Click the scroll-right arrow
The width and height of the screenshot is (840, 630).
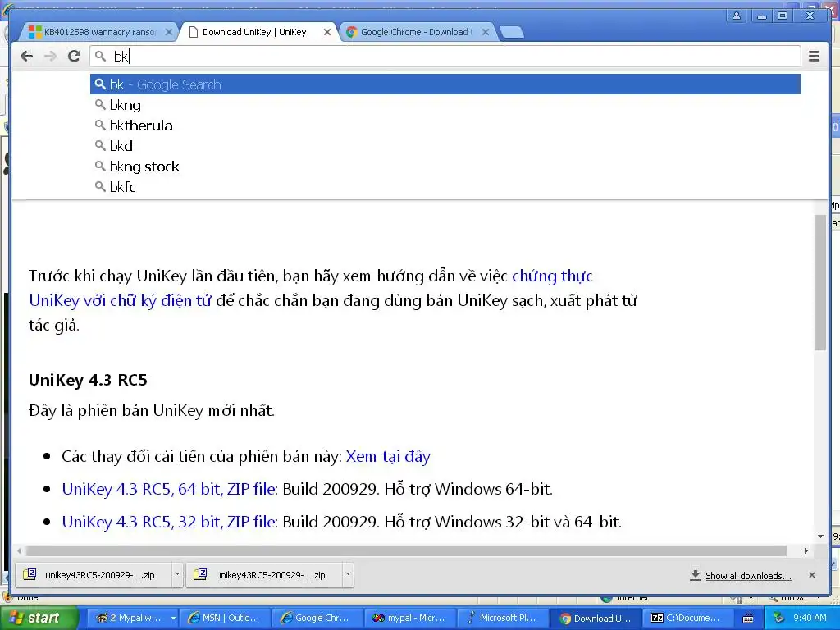coord(806,550)
